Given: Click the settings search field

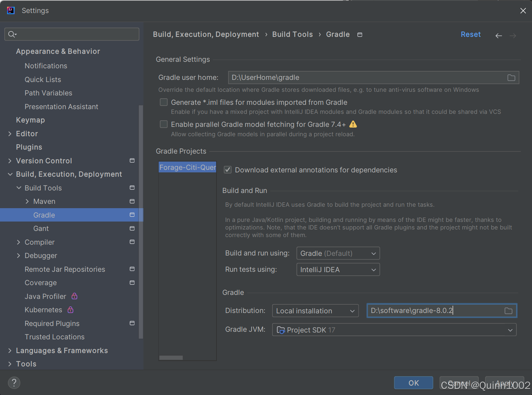Looking at the screenshot, I should (72, 34).
